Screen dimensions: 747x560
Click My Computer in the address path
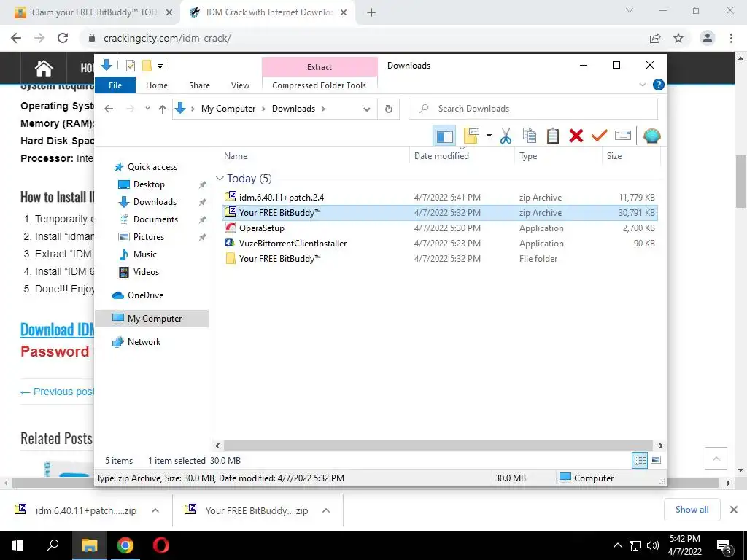pyautogui.click(x=228, y=109)
